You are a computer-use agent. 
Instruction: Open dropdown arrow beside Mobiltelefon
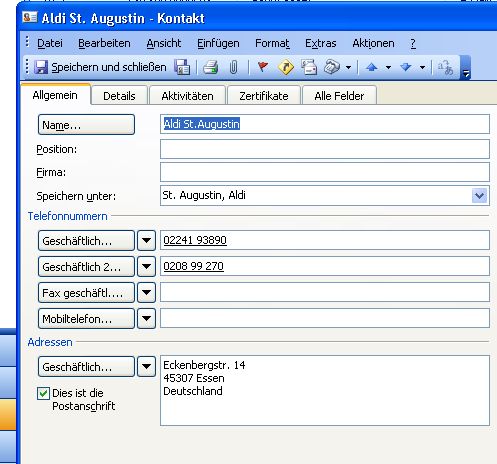146,318
